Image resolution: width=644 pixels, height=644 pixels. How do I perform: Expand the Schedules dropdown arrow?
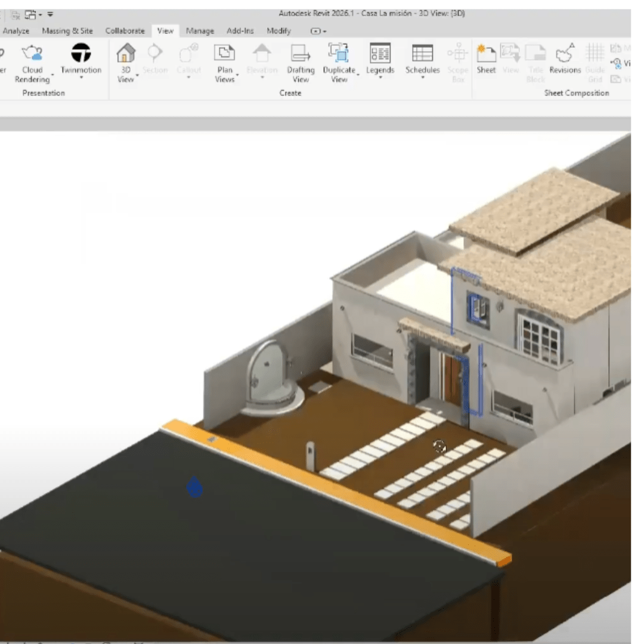tap(422, 78)
